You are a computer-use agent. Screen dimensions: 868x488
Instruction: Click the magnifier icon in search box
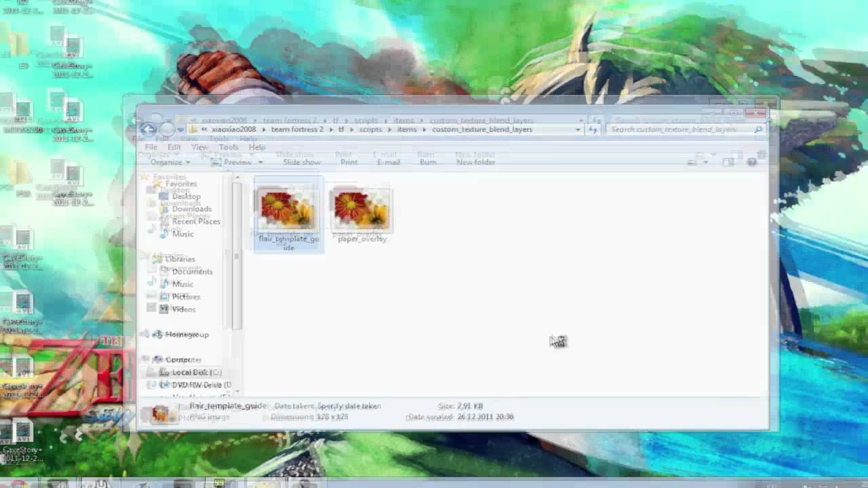pyautogui.click(x=757, y=129)
